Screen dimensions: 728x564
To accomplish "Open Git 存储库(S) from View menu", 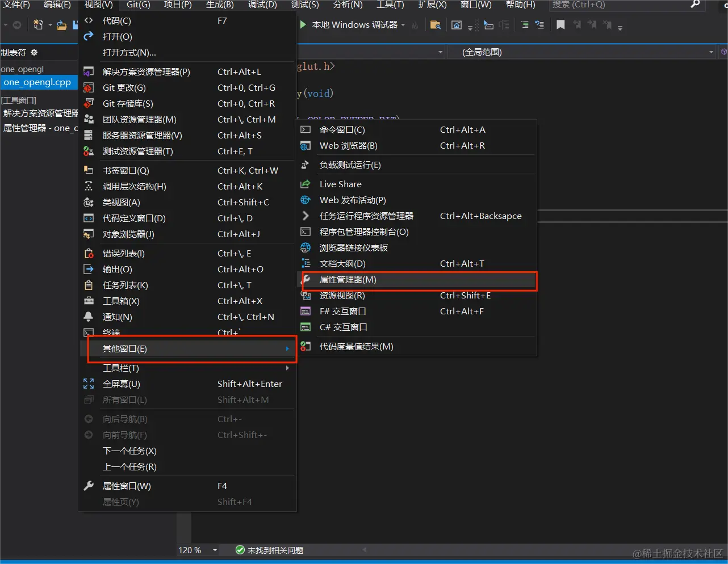I will click(x=188, y=104).
